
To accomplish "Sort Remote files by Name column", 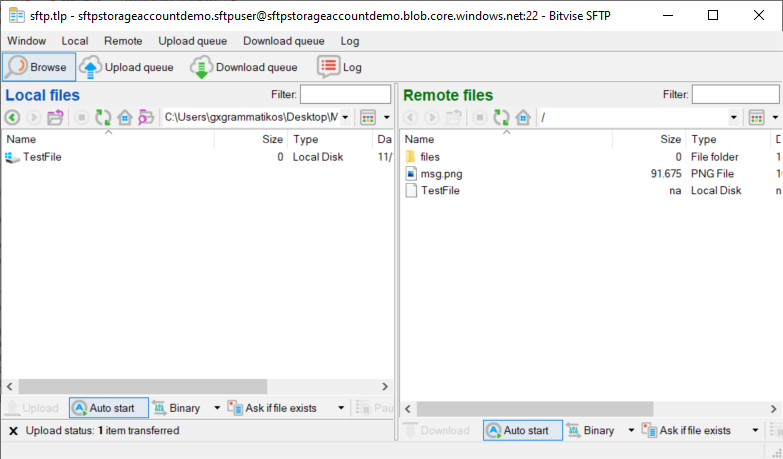I will [x=506, y=139].
